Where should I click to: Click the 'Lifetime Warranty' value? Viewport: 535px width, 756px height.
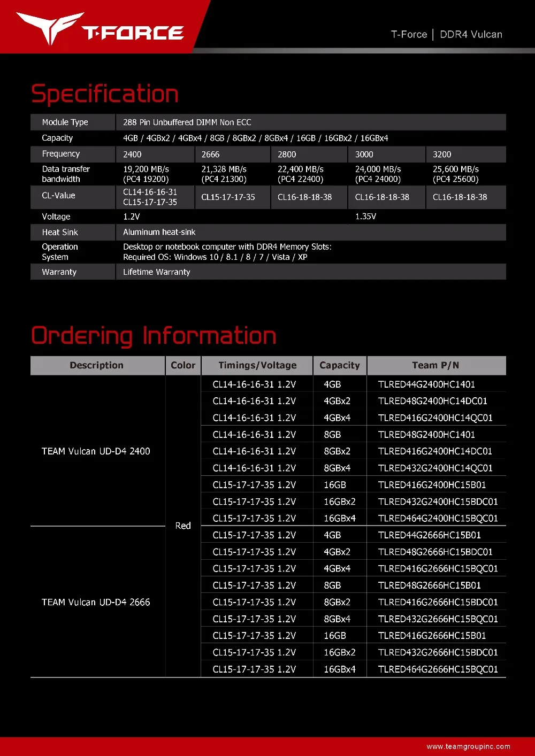point(157,272)
